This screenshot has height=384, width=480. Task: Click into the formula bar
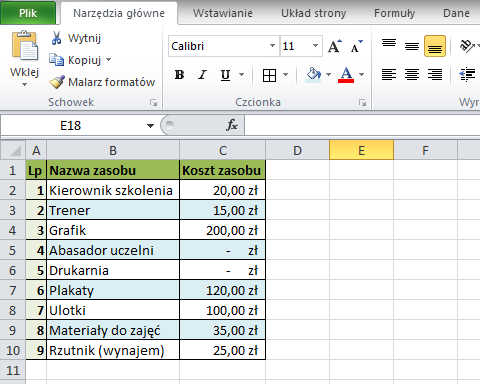(362, 126)
